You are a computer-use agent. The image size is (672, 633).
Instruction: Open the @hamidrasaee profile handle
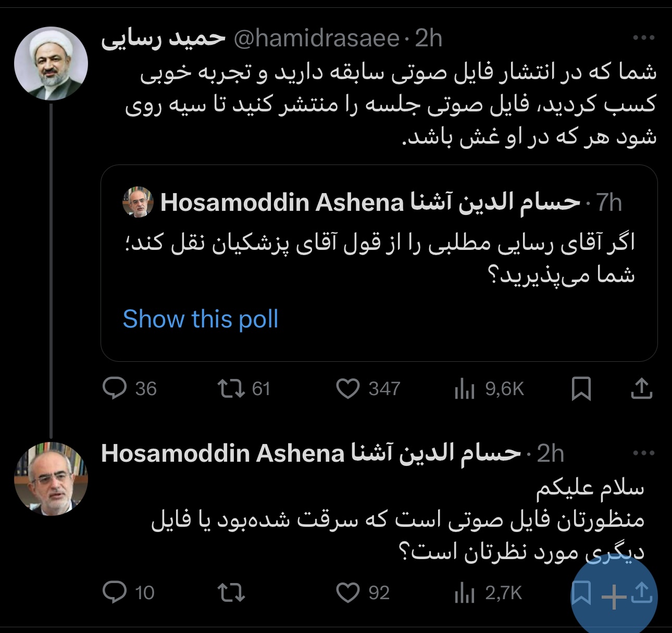tap(316, 39)
